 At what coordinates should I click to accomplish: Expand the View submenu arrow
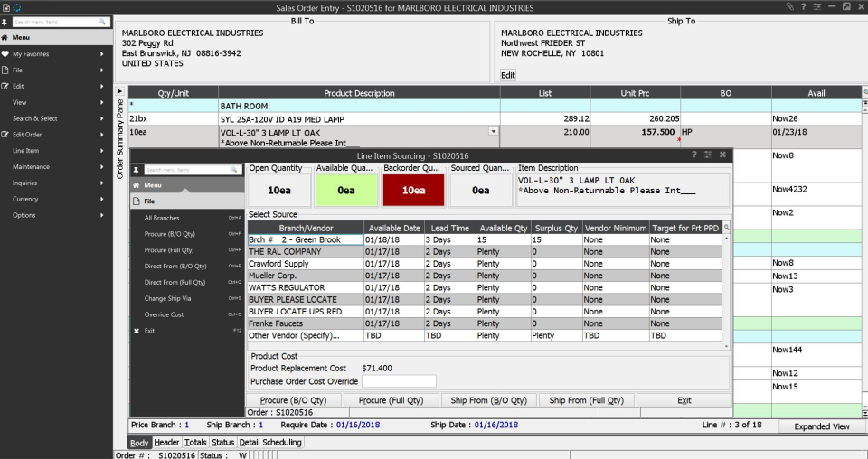coord(102,102)
